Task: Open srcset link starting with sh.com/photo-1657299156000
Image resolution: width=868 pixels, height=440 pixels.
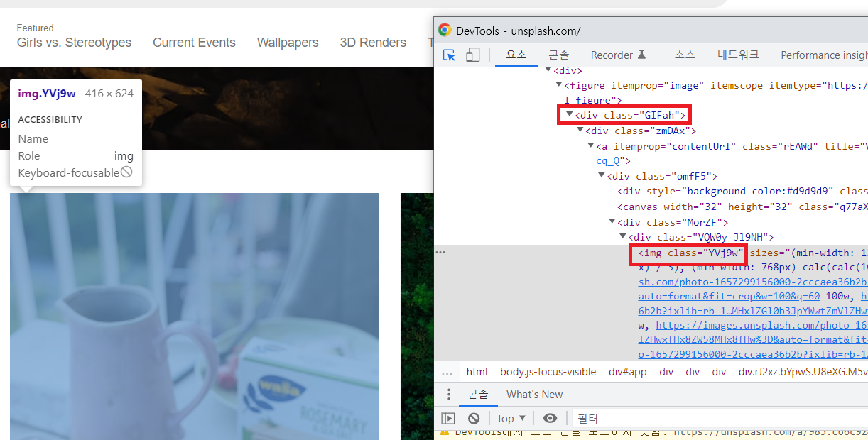Action: 753,282
